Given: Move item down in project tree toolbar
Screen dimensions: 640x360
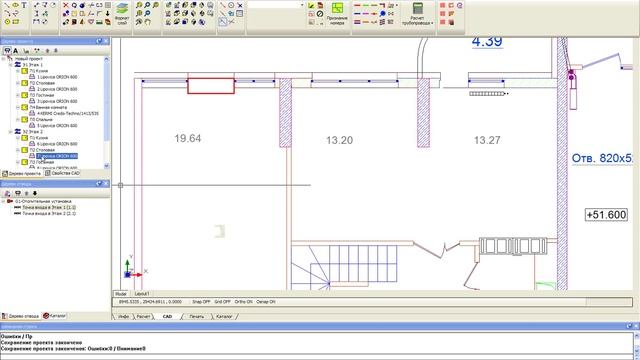Looking at the screenshot, I should click(x=56, y=51).
